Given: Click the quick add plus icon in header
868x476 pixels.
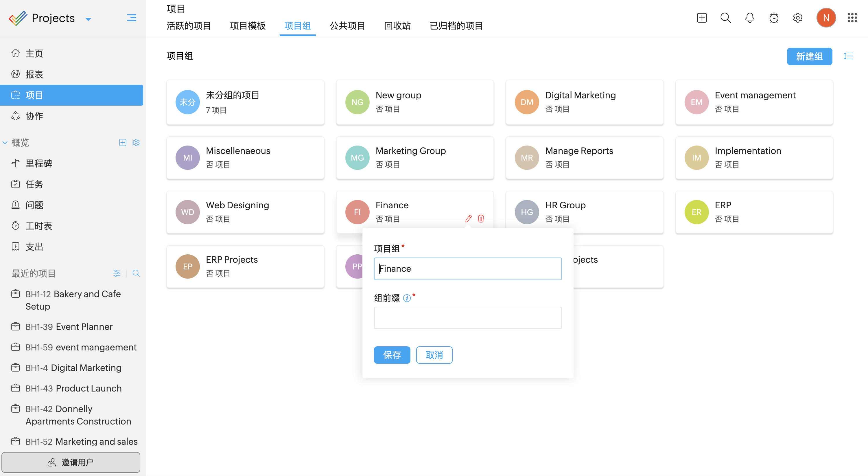Looking at the screenshot, I should pos(701,18).
